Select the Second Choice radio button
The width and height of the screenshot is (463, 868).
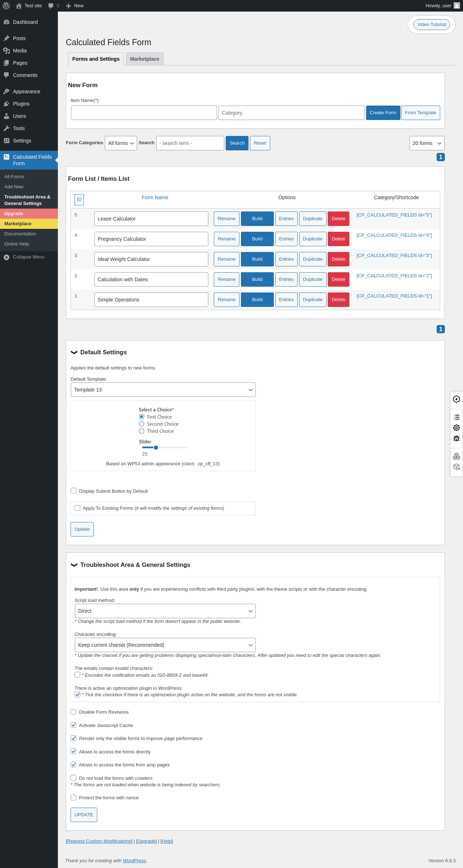pyautogui.click(x=142, y=424)
